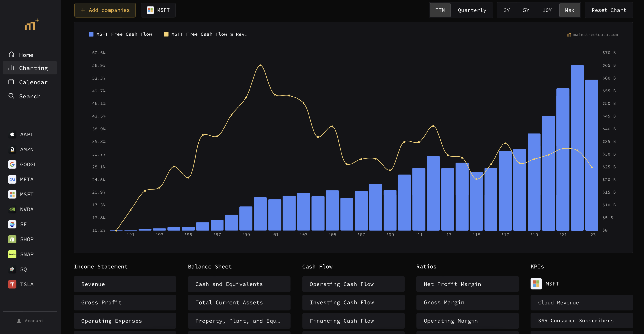Open Calendar via calendar icon
The image size is (644, 334).
click(11, 82)
